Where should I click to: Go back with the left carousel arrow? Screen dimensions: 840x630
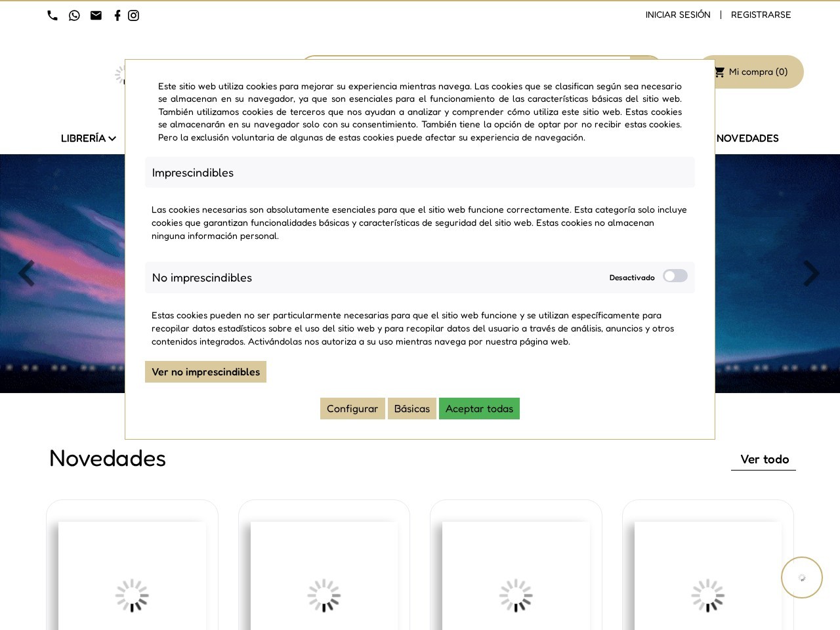pos(28,274)
